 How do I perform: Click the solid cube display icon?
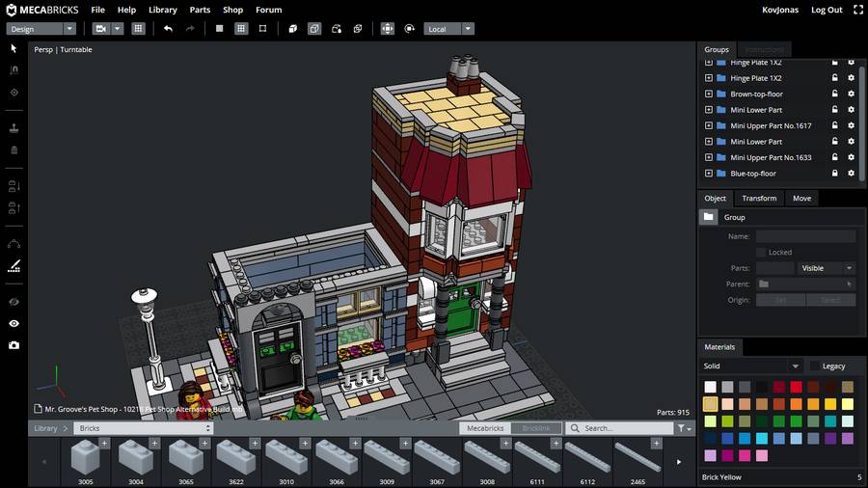293,29
